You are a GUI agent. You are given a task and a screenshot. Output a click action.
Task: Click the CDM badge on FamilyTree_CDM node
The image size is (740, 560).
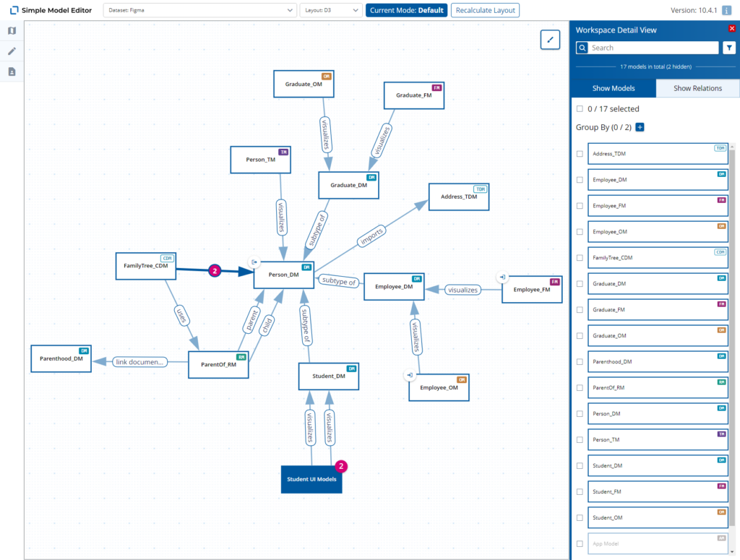168,259
